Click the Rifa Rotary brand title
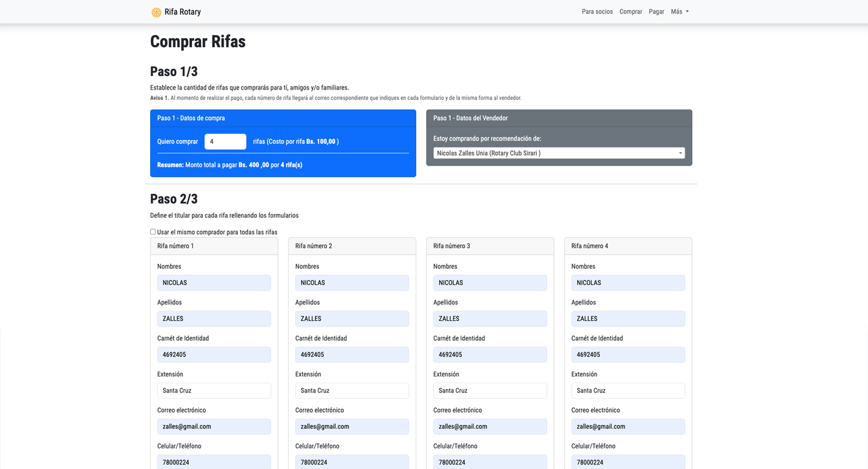This screenshot has width=868, height=469. [182, 12]
